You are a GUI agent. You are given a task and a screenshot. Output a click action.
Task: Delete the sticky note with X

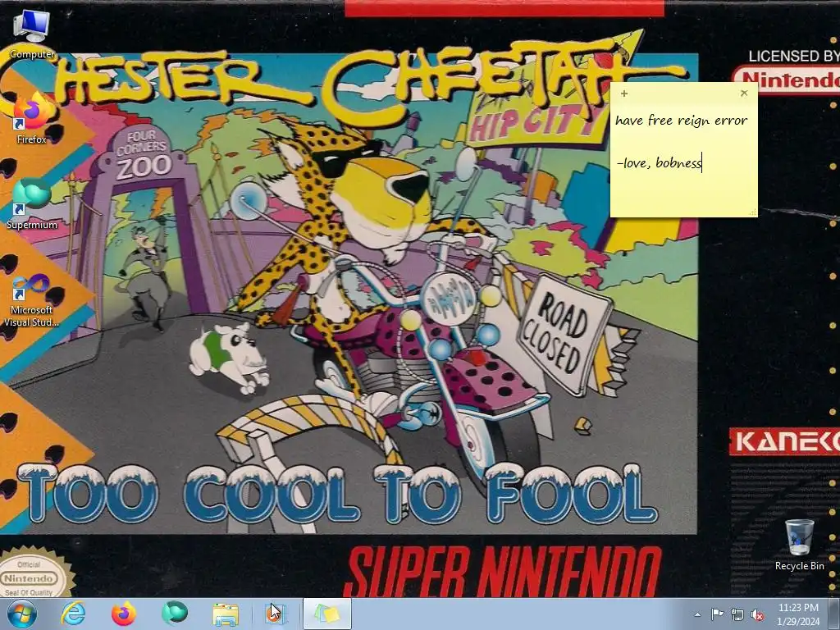tap(744, 94)
